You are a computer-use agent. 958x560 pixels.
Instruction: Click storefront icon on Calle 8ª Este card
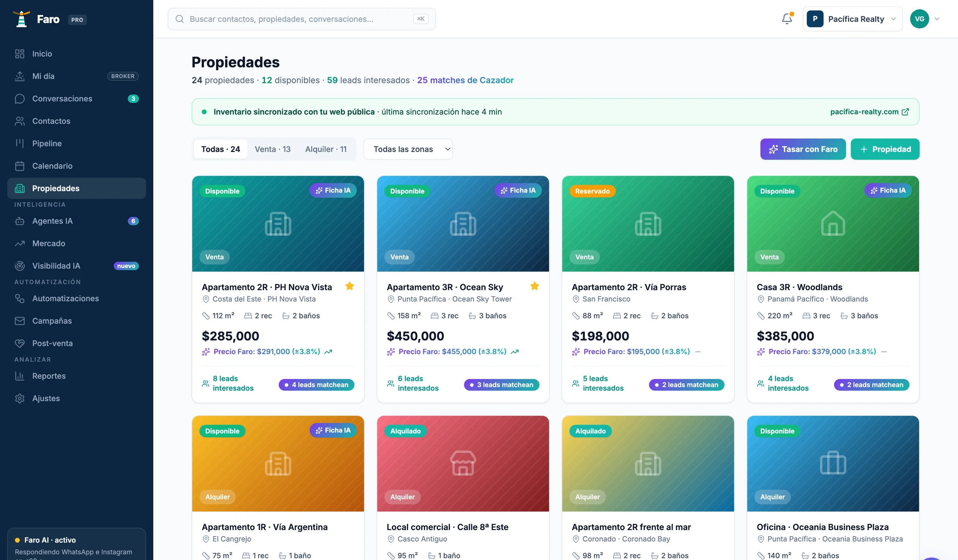click(x=463, y=463)
